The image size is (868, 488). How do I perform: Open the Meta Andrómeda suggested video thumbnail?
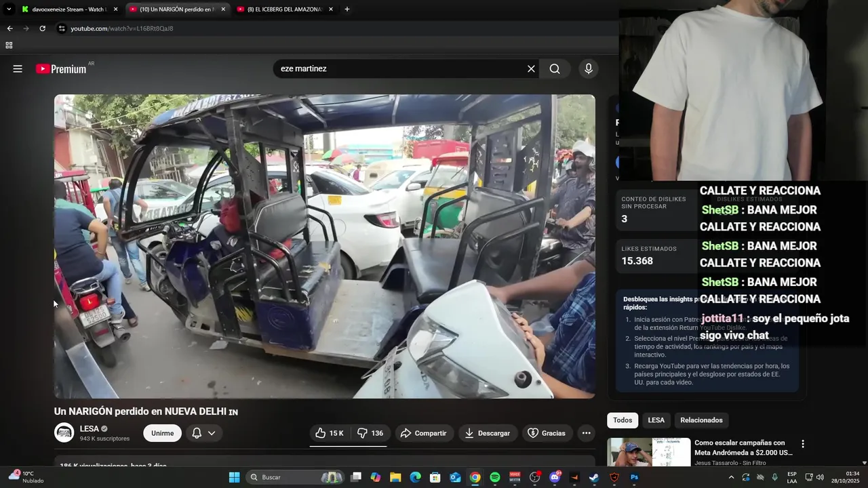[x=648, y=452]
